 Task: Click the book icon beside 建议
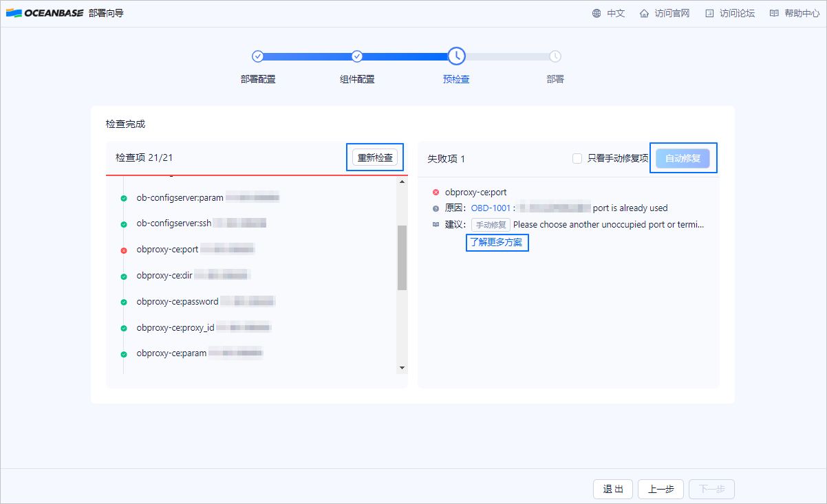pyautogui.click(x=436, y=224)
